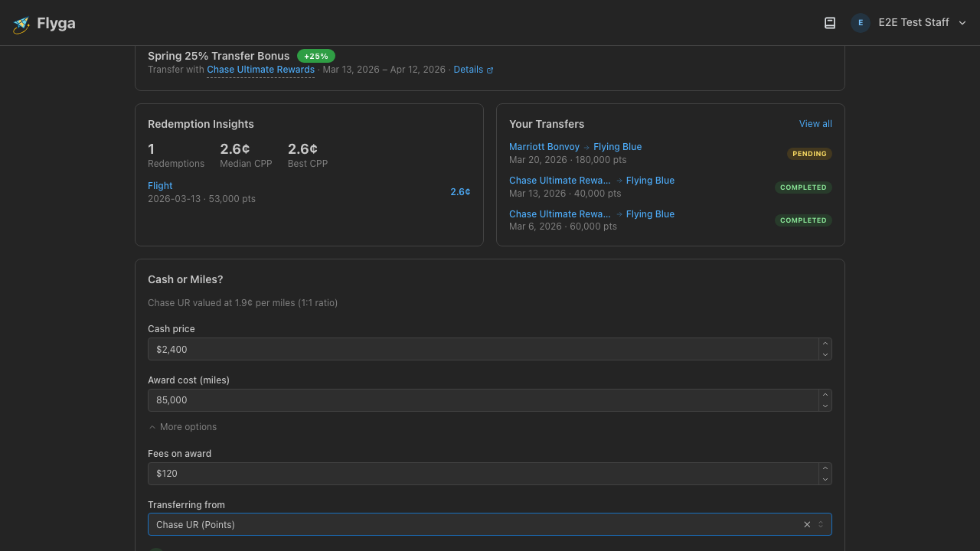Open the Flight redemption link
Screen dimensions: 980x551
click(x=160, y=186)
